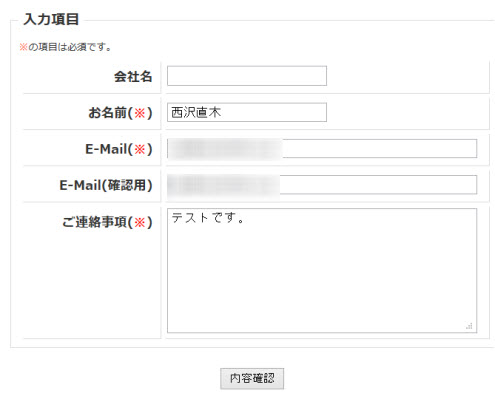Focus the E-Mail(確認用) confirmation input field
This screenshot has height=404, width=495.
322,185
